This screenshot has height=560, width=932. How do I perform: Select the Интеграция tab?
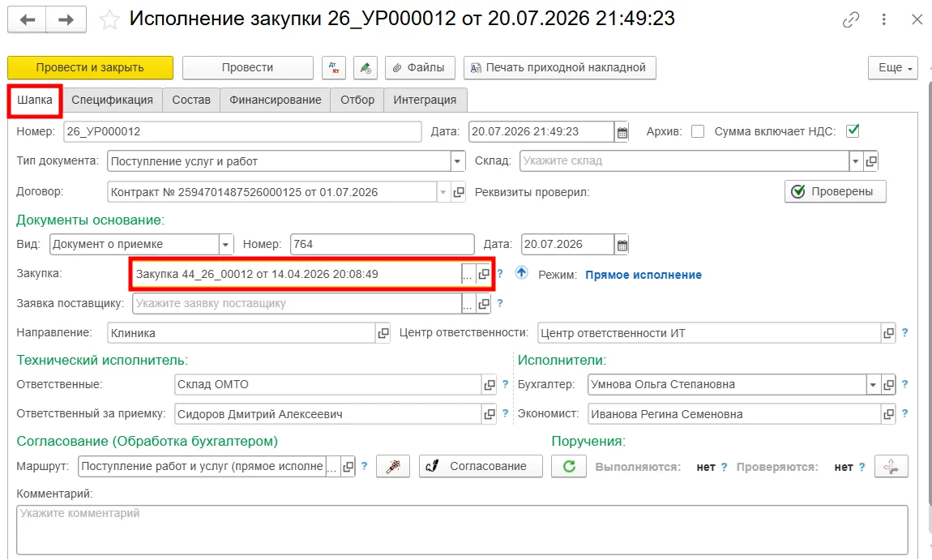pyautogui.click(x=425, y=100)
